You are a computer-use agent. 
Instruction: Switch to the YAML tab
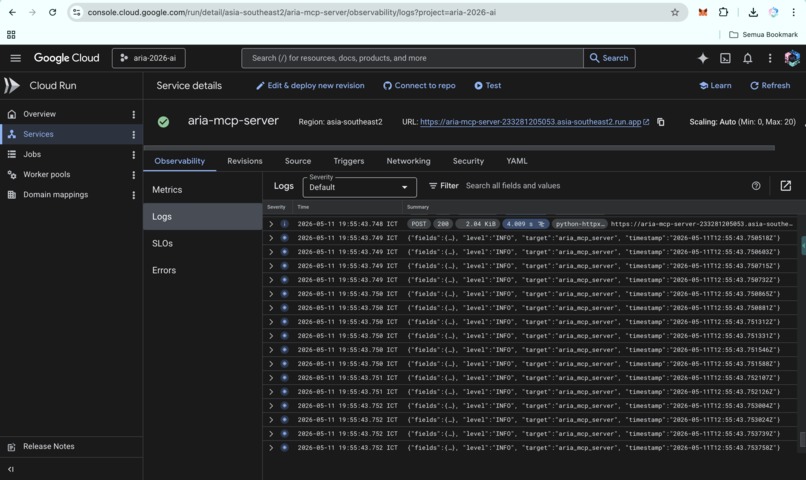517,161
